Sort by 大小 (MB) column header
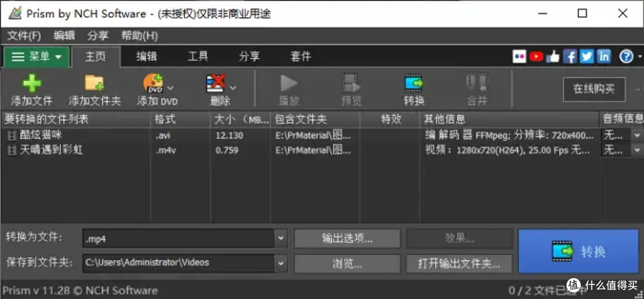Screen dimensions: 644x299 (240, 120)
